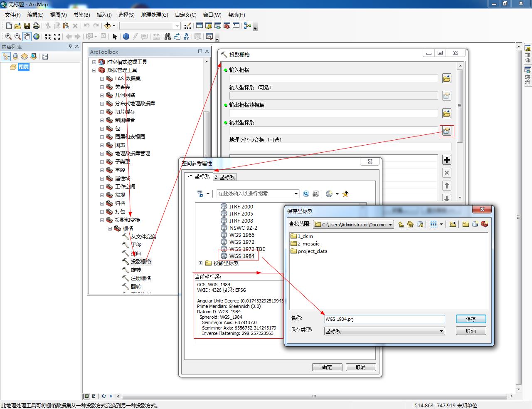Collapse the 数据管理工具 toolbox node
This screenshot has width=532, height=409.
click(x=94, y=70)
